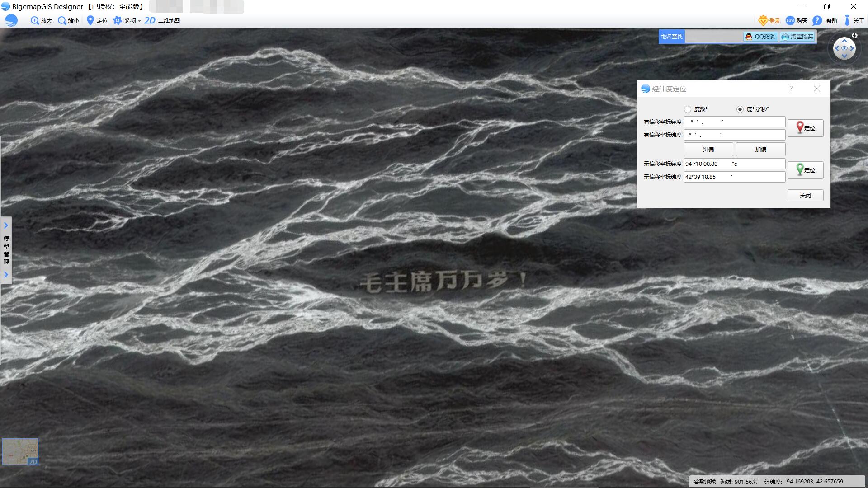Image resolution: width=868 pixels, height=488 pixels.
Task: Click the zoom in (放大) magnifier icon
Action: (x=35, y=20)
